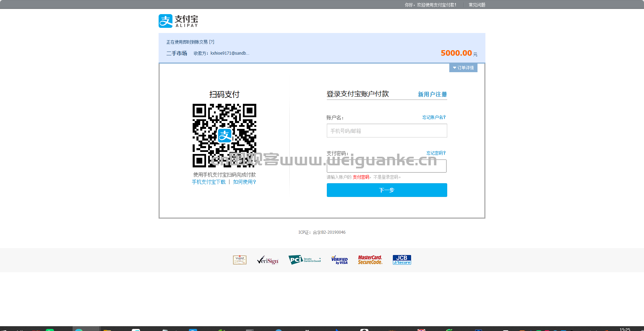Click the 登录支付宝账户付款 heading

(357, 94)
